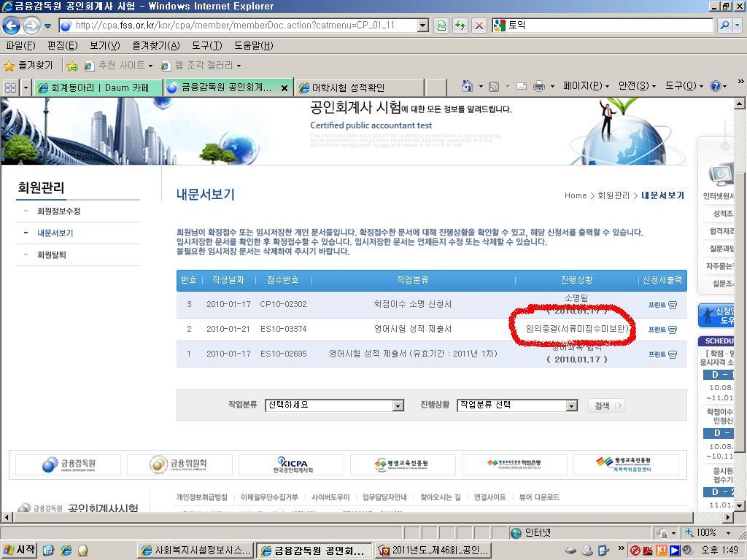The image size is (747, 560).
Task: Click the Home icon in command bar
Action: 468,86
